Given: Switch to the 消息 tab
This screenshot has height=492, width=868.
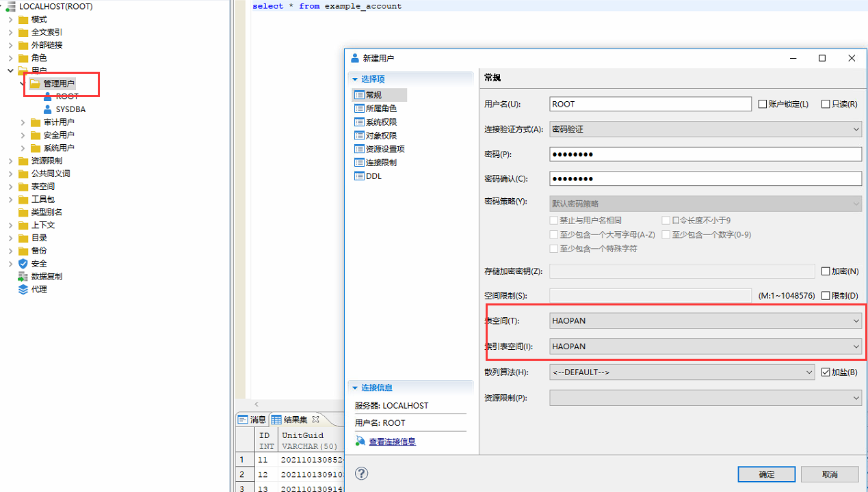Looking at the screenshot, I should pyautogui.click(x=252, y=420).
